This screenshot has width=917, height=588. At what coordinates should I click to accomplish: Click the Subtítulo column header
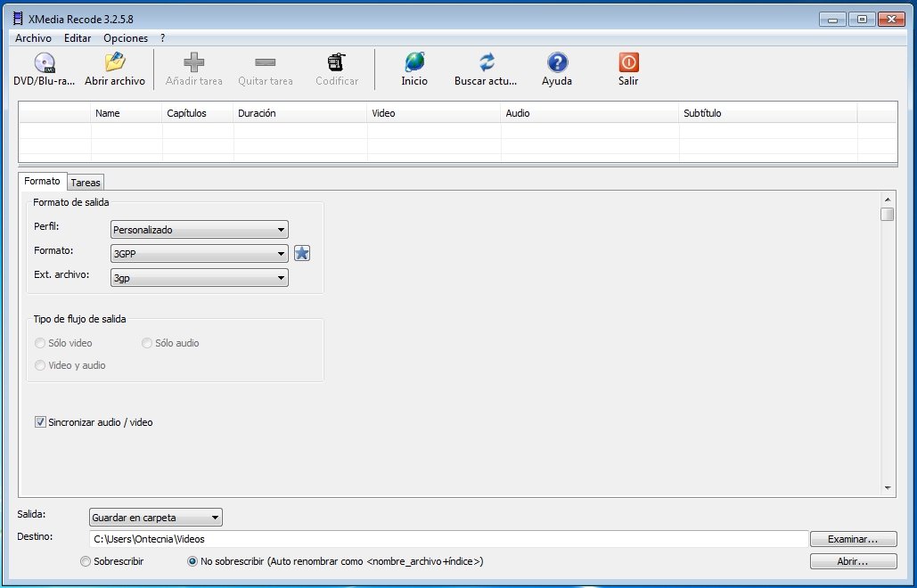pyautogui.click(x=768, y=113)
